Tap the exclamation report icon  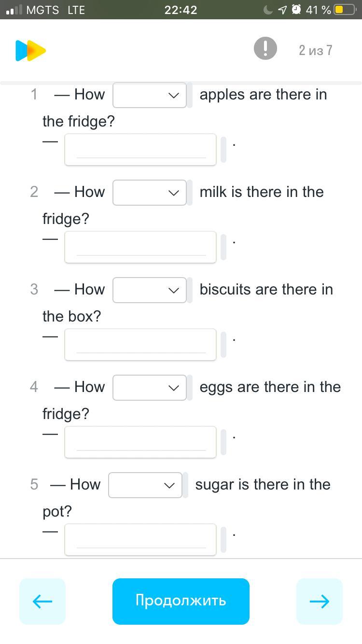(x=265, y=49)
